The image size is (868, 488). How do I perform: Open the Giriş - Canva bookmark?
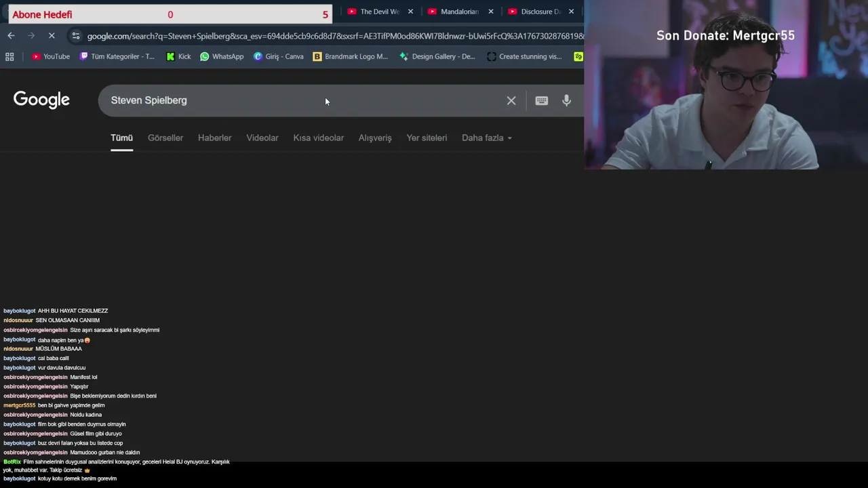[278, 57]
